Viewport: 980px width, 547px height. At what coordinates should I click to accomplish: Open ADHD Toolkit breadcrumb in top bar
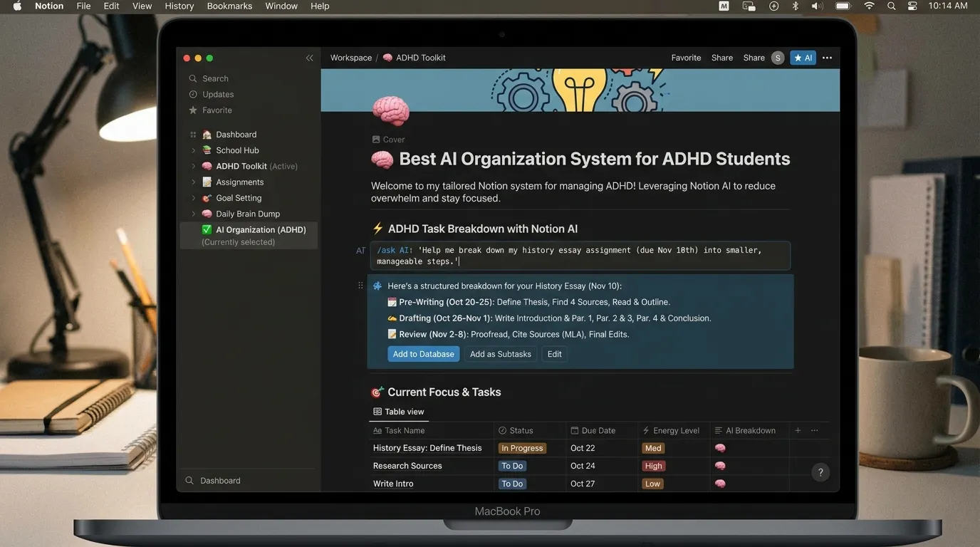[x=415, y=58]
